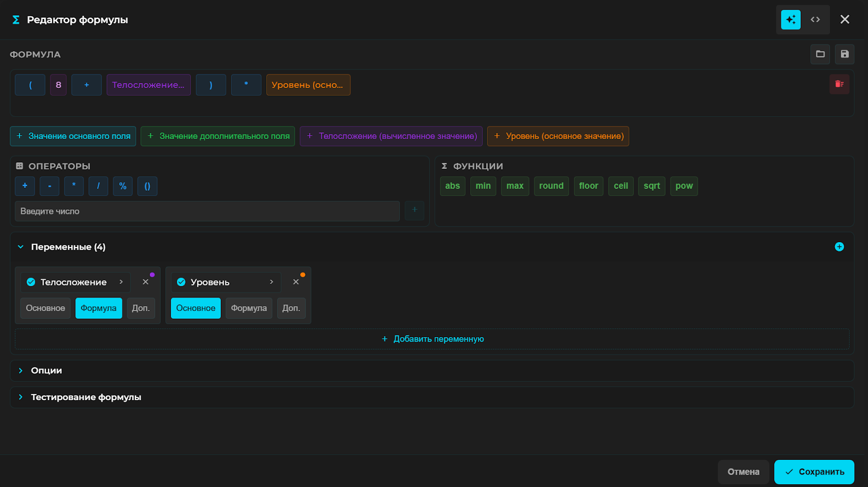Toggle the Уровень variable checkmark
Image resolution: width=868 pixels, height=487 pixels.
pos(181,282)
